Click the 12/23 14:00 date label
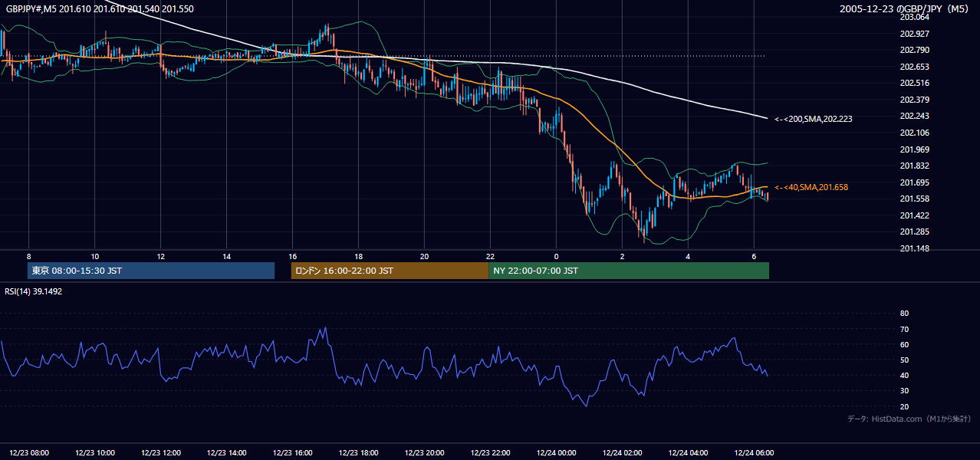The height and width of the screenshot is (460, 980). click(228, 453)
